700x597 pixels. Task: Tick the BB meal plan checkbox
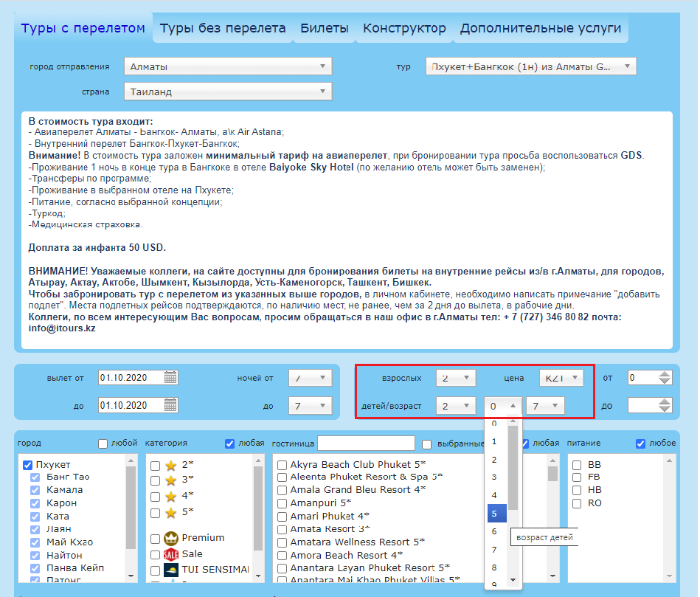point(578,465)
